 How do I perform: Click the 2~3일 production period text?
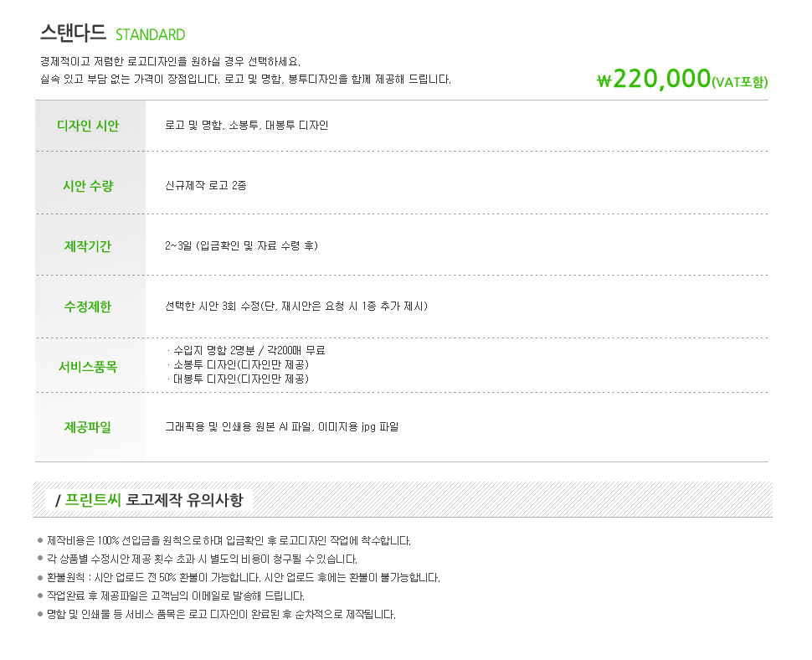(241, 245)
